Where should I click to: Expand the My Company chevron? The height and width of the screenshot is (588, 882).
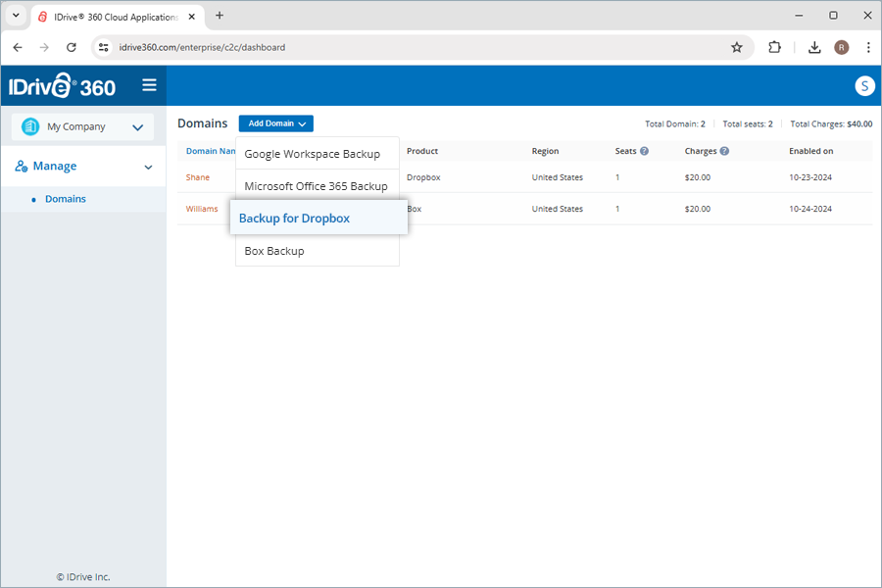tap(137, 126)
